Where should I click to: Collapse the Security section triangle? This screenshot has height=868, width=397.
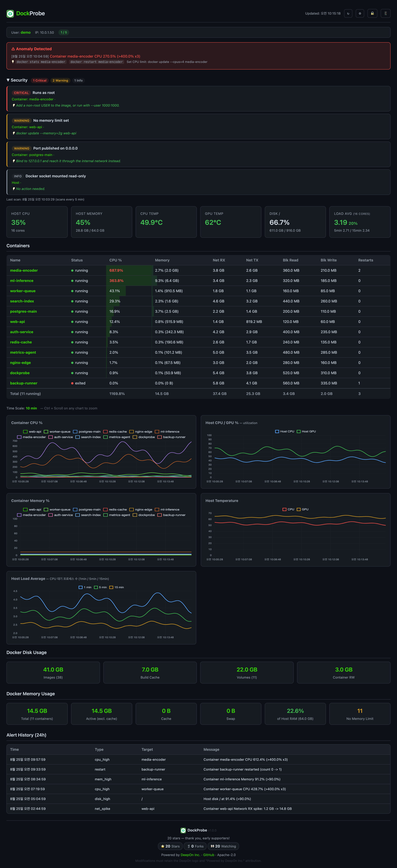pos(8,80)
